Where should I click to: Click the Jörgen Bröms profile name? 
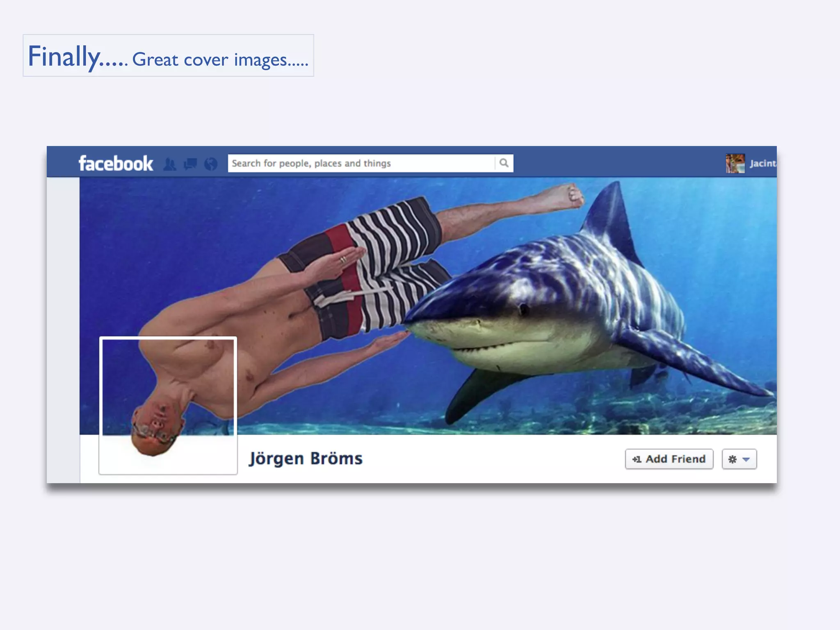pos(306,459)
